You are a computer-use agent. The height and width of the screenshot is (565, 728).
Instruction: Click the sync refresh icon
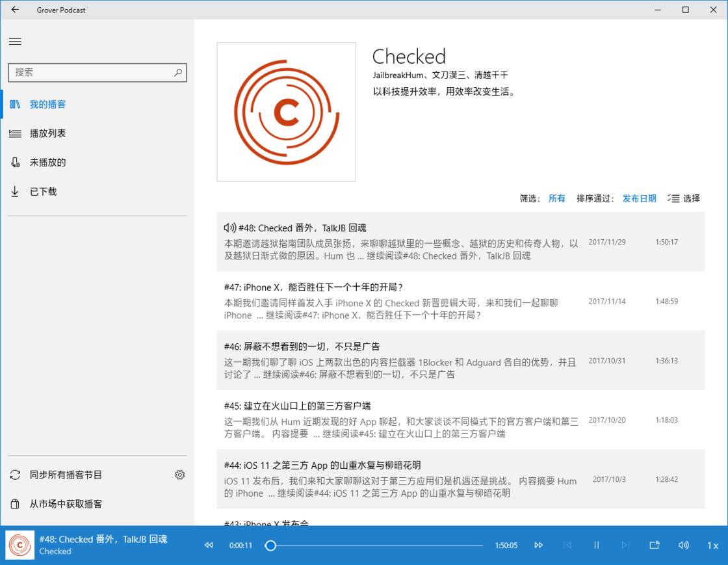pos(16,475)
